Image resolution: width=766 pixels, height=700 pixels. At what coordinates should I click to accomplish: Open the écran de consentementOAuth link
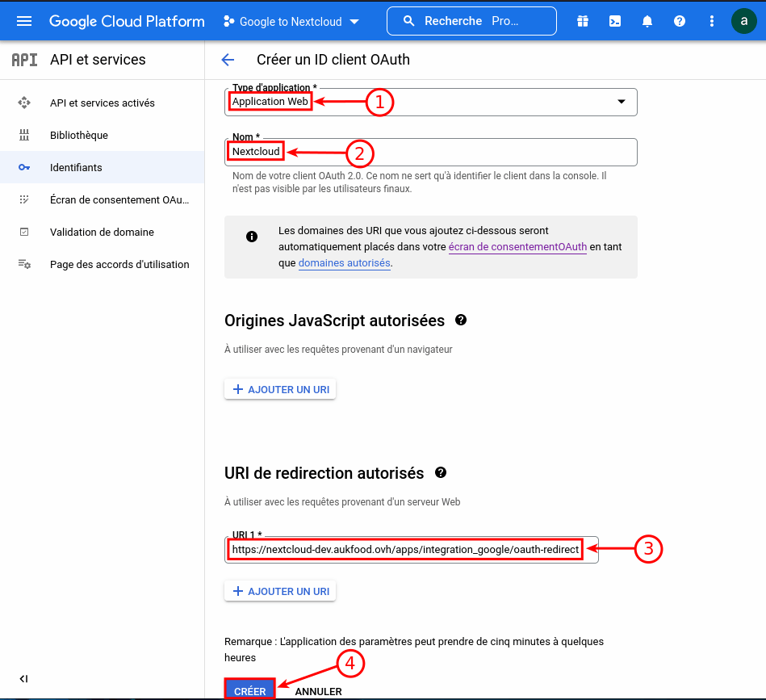pyautogui.click(x=517, y=247)
